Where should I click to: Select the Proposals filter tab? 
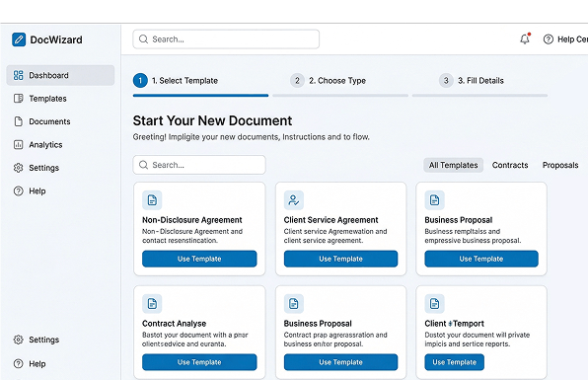[x=560, y=165]
